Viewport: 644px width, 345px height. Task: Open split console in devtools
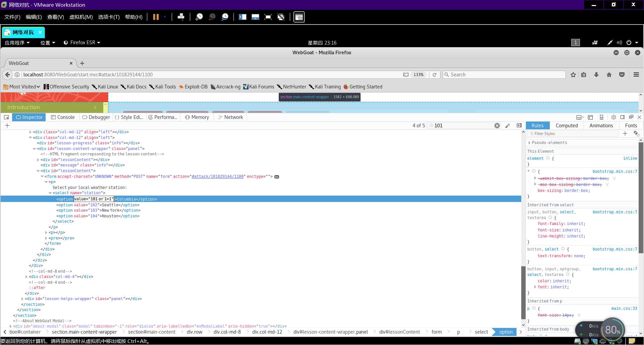pyautogui.click(x=590, y=117)
